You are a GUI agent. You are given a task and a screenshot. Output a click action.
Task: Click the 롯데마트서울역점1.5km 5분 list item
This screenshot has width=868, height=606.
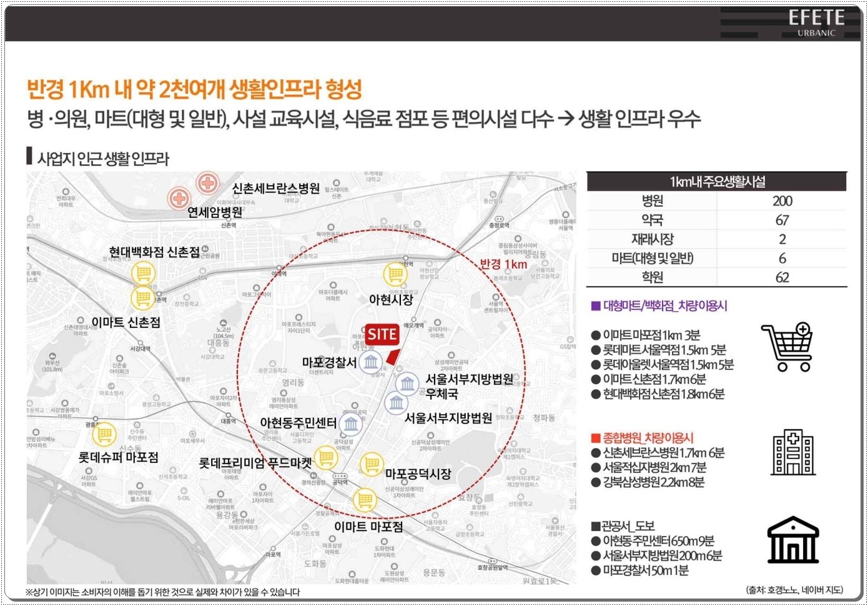coord(659,350)
